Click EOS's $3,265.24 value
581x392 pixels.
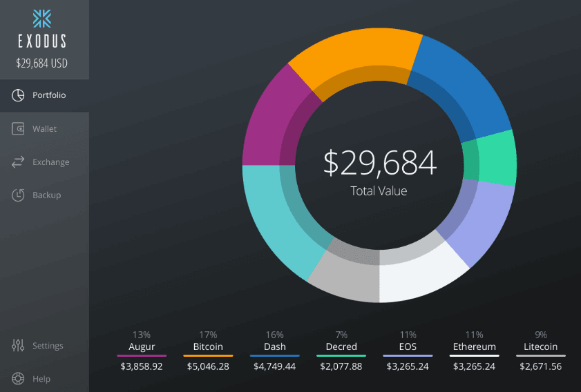(408, 366)
